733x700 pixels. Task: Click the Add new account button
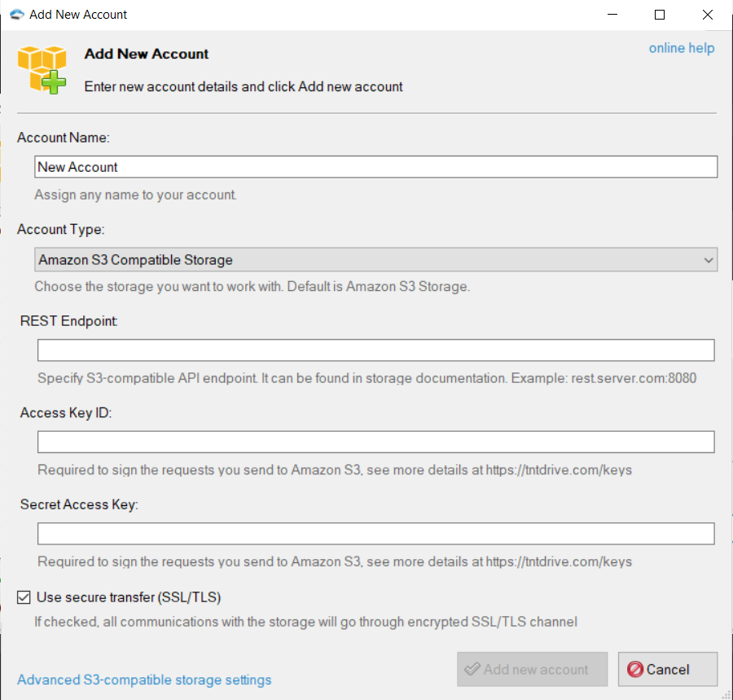coord(532,669)
